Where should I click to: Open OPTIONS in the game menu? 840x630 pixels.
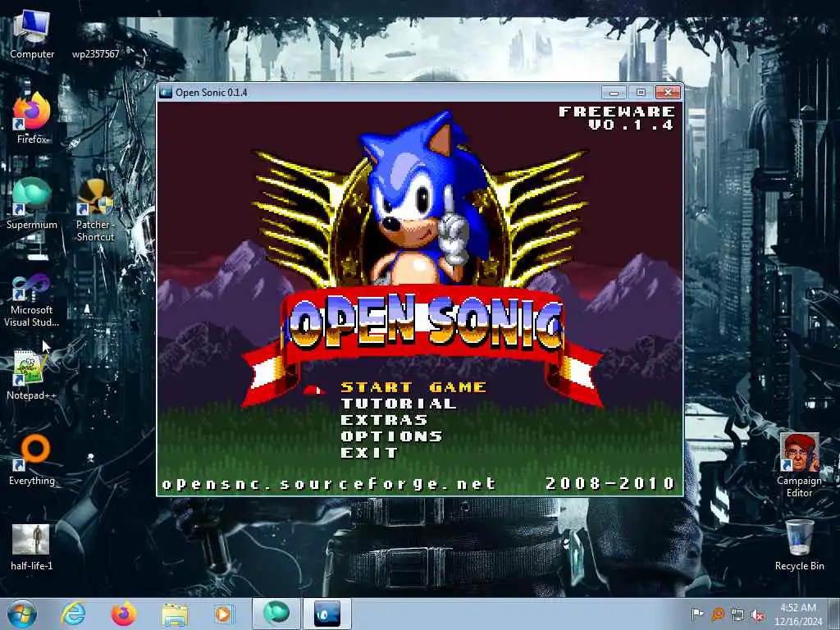pos(391,436)
